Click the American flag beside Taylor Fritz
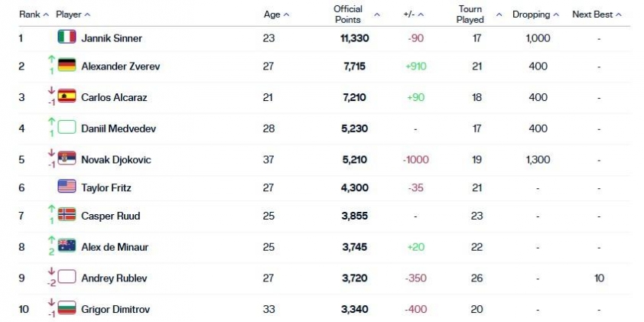The width and height of the screenshot is (644, 322). (x=67, y=186)
